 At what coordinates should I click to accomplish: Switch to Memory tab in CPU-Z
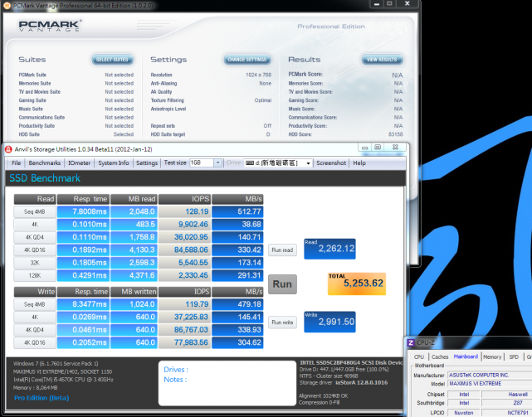coord(492,356)
